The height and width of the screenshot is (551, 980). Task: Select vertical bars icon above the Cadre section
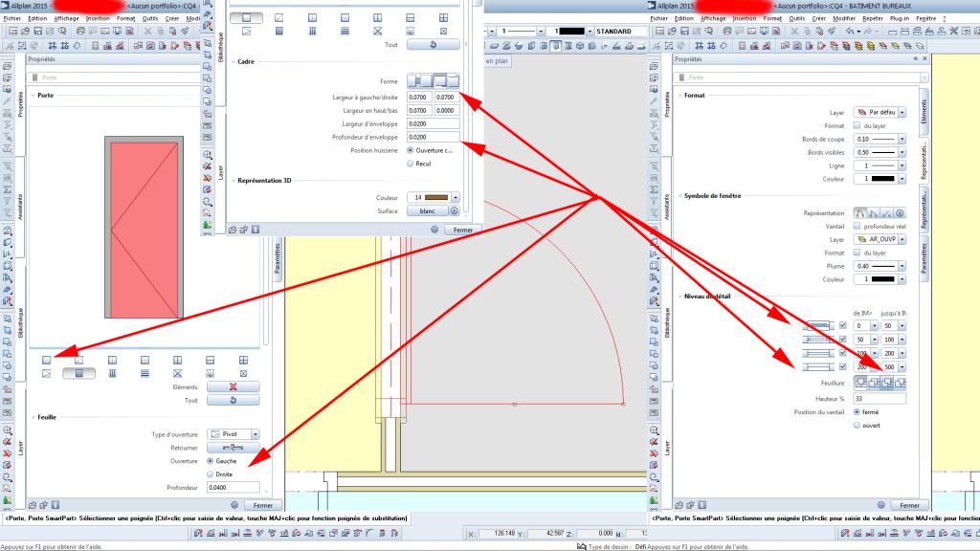pos(312,32)
